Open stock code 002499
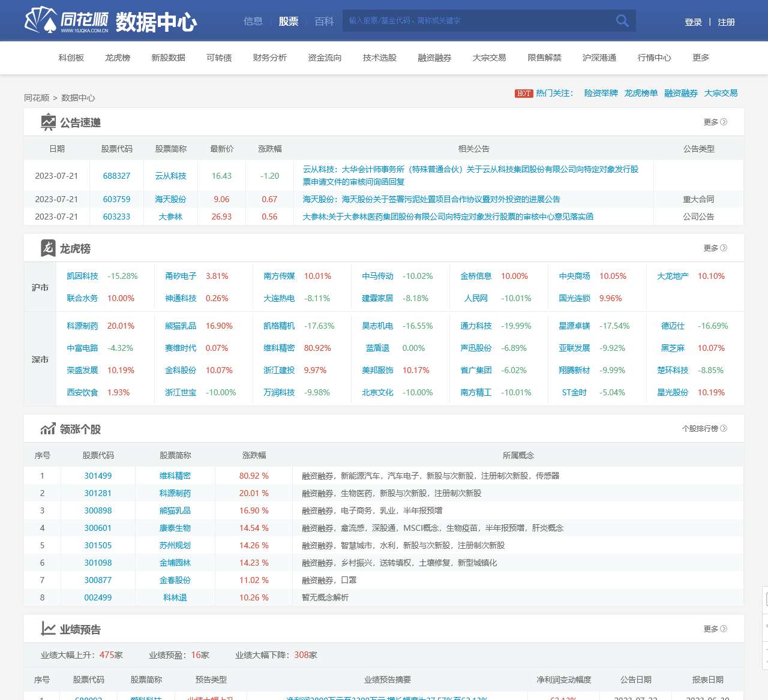The width and height of the screenshot is (768, 700). [98, 597]
